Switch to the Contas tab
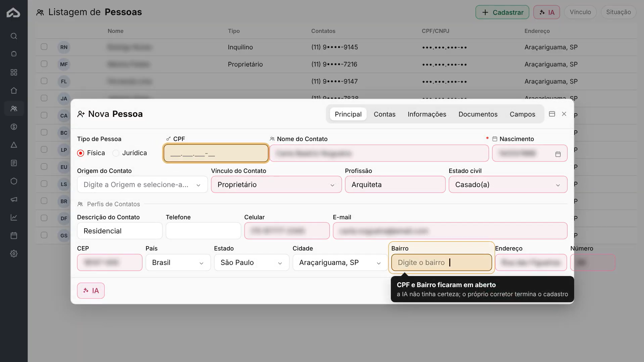 tap(384, 114)
